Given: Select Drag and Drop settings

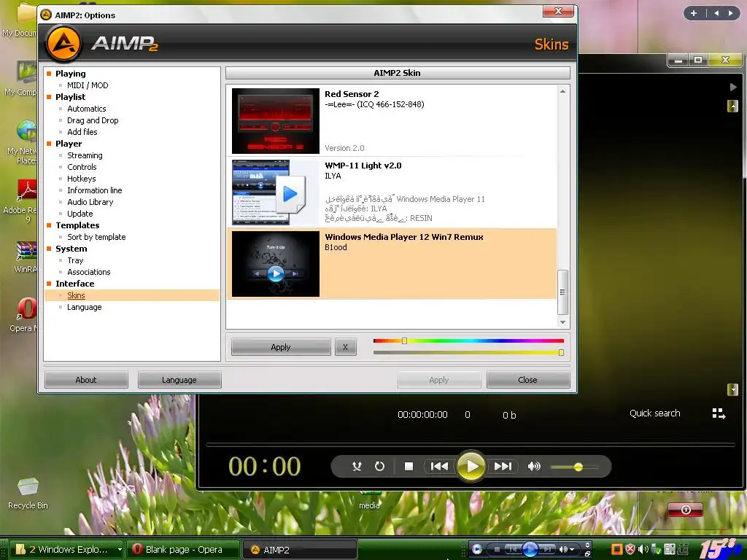Looking at the screenshot, I should point(93,120).
